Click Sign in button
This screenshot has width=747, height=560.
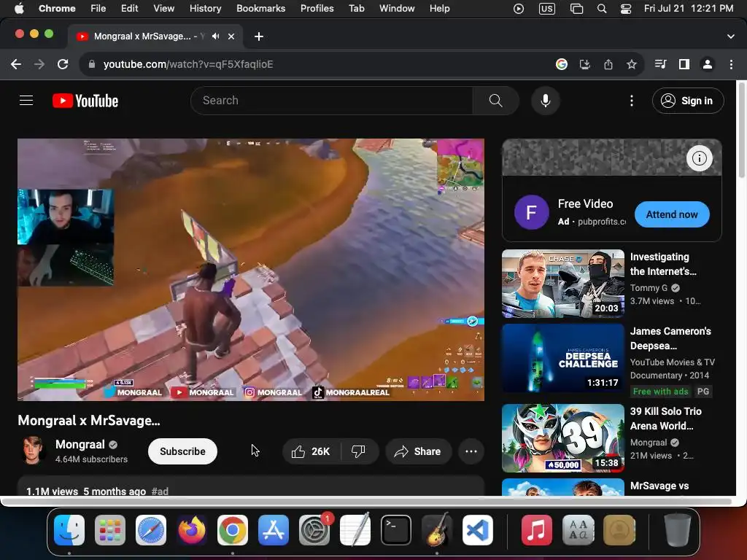(688, 101)
